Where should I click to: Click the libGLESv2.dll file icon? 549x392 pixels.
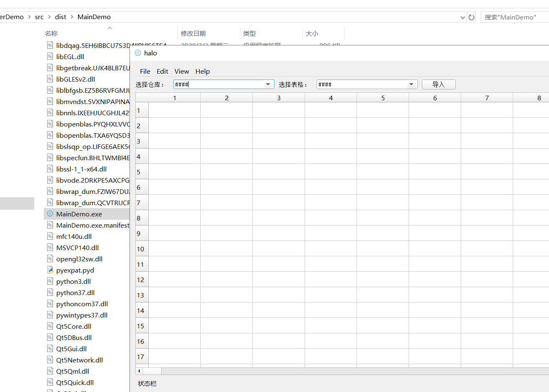click(50, 79)
